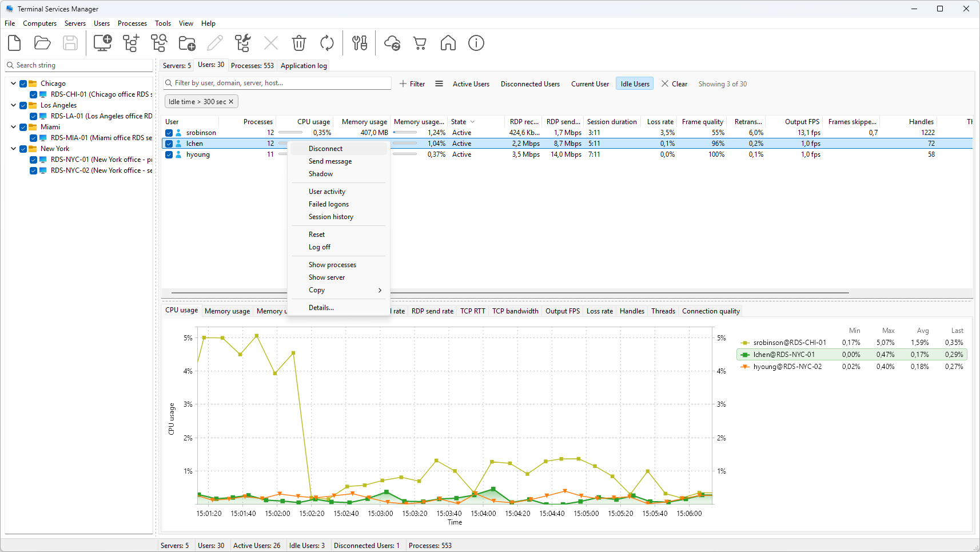
Task: Open settings with the wrench-screwdriver icon
Action: tap(360, 43)
